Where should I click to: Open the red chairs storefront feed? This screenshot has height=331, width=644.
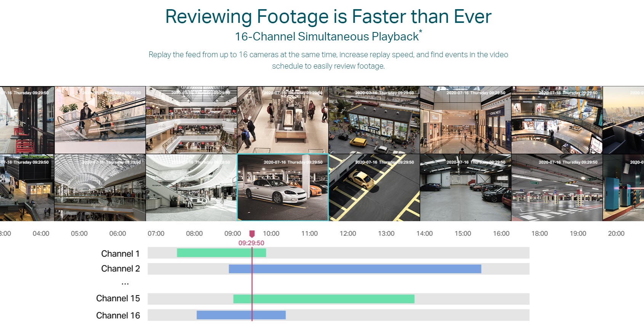pos(27,120)
